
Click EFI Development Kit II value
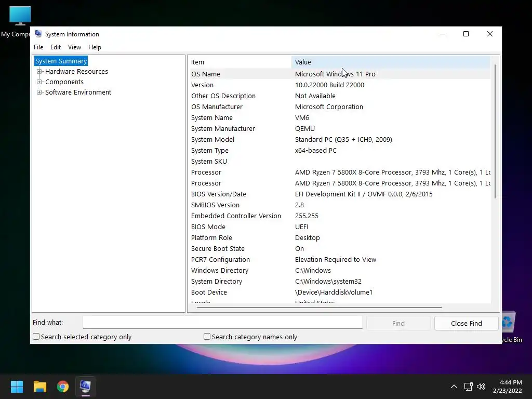click(364, 194)
